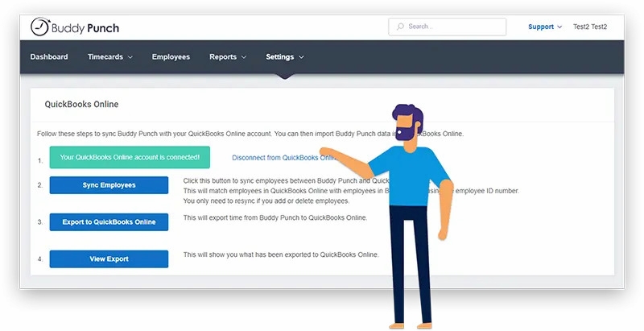Expand the Reports chevron arrow
644x331 pixels.
tap(244, 57)
